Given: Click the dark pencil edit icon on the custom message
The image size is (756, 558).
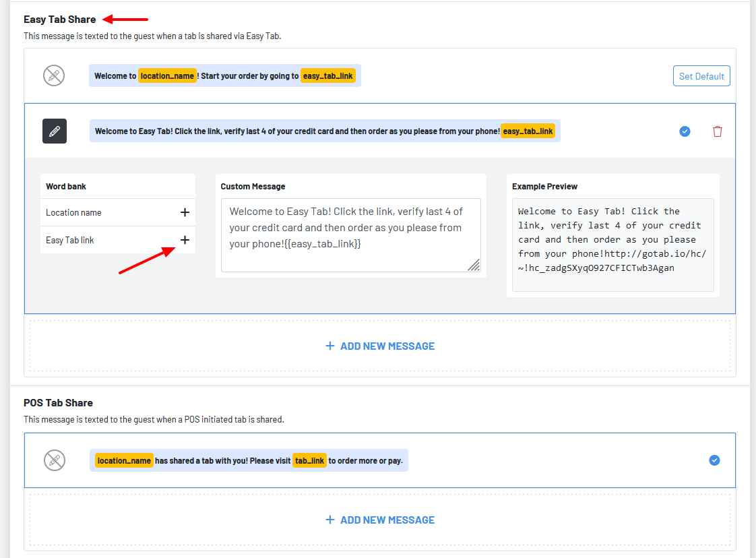Looking at the screenshot, I should (x=55, y=131).
